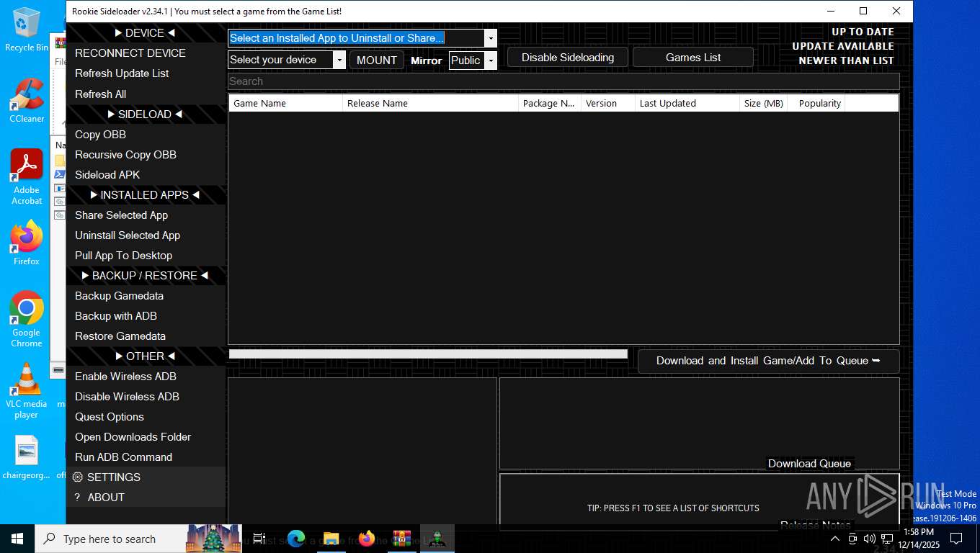Open the Mirror Public dropdown
The width and height of the screenshot is (980, 553).
[491, 60]
